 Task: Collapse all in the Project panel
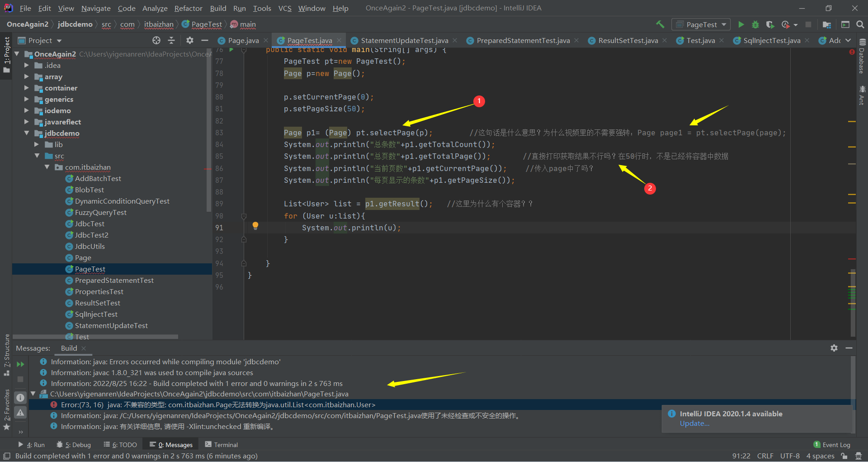[171, 40]
